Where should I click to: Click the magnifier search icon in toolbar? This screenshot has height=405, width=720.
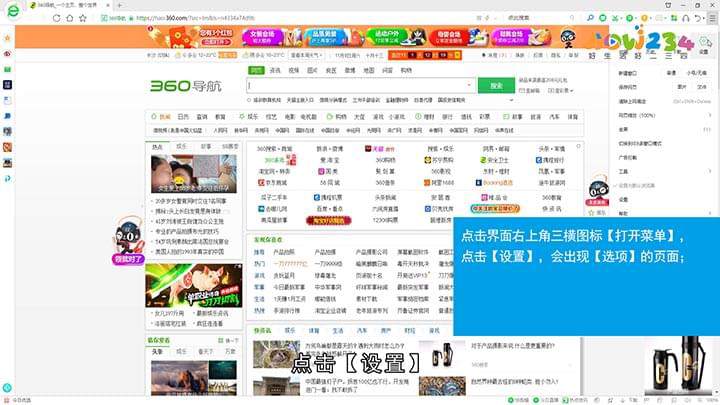tap(590, 18)
